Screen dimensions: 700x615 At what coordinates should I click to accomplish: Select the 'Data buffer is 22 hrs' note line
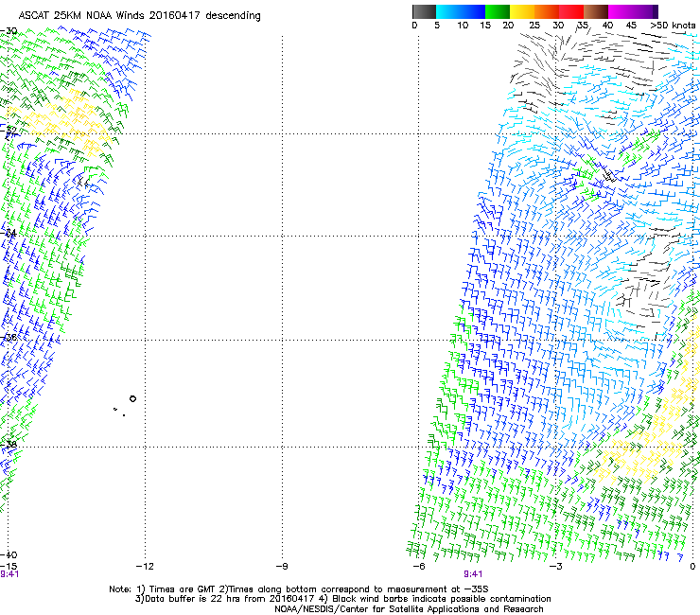pyautogui.click(x=342, y=599)
